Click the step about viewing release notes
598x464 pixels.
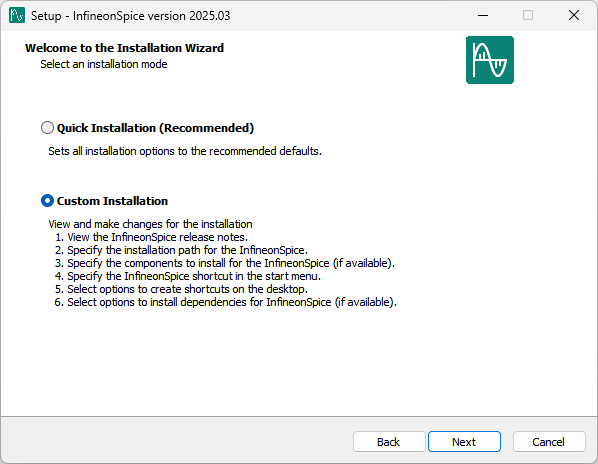tap(151, 237)
